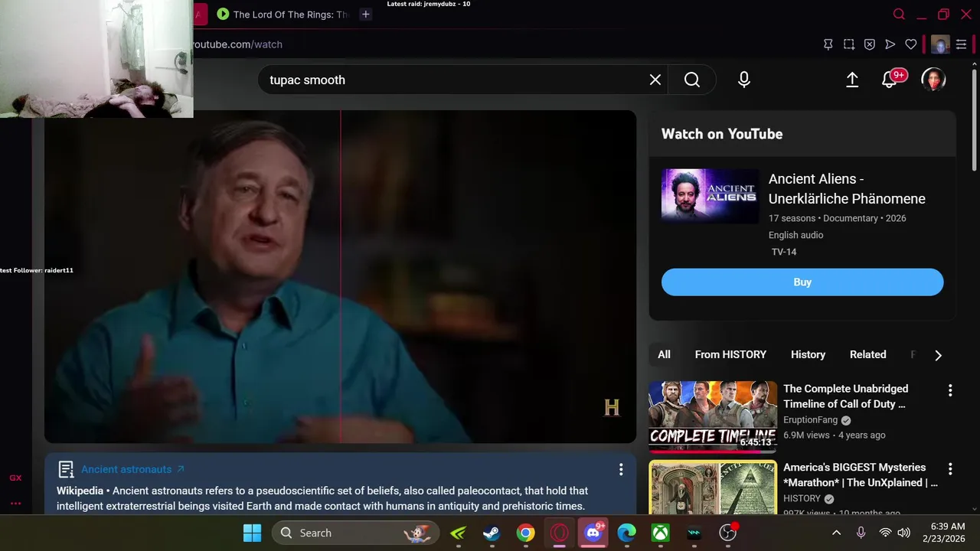
Task: Click the Opera pin icon in address bar
Action: pyautogui.click(x=828, y=44)
